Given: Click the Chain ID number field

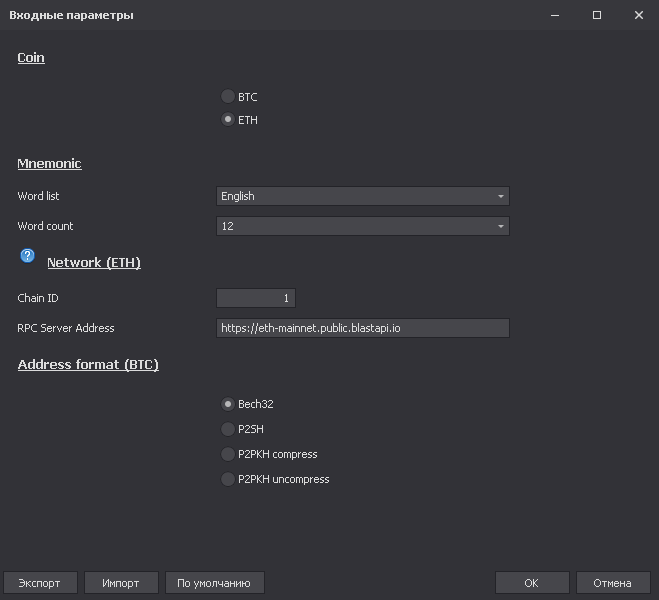Looking at the screenshot, I should click(256, 298).
